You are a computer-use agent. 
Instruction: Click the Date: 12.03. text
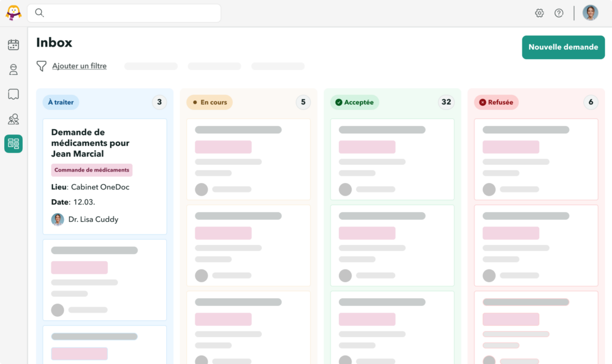click(x=73, y=202)
